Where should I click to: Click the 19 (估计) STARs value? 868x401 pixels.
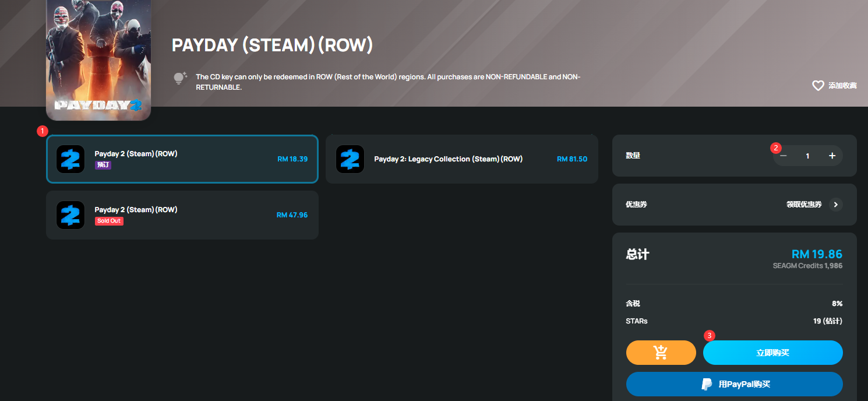pyautogui.click(x=828, y=321)
